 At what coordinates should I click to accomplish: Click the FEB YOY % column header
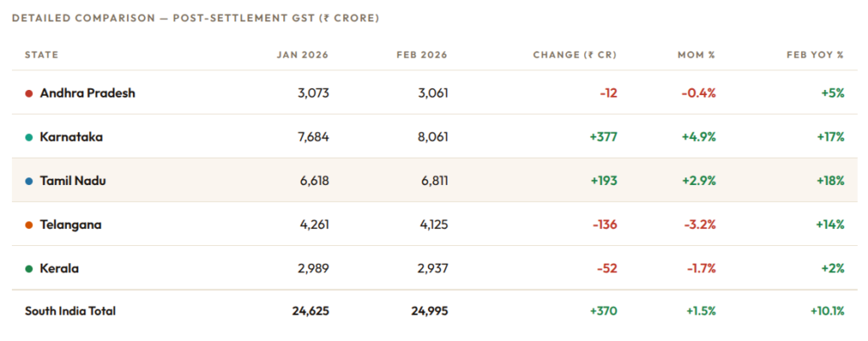(x=815, y=55)
